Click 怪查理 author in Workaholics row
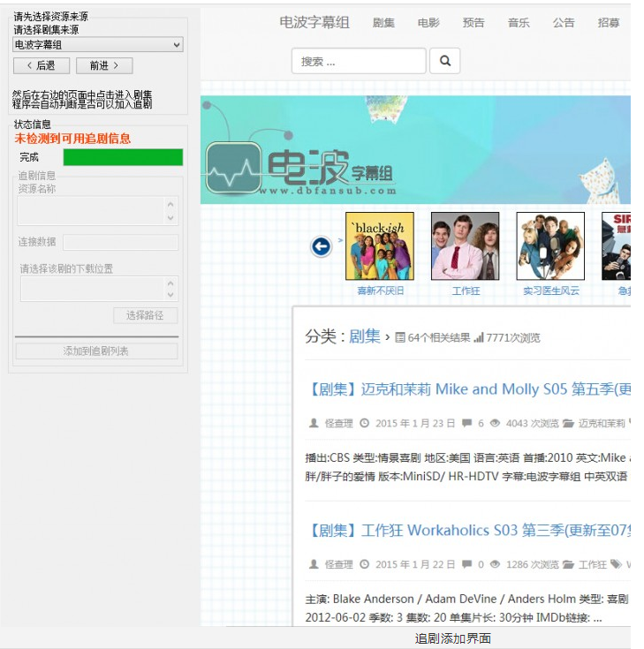The height and width of the screenshot is (649, 644). coord(338,564)
